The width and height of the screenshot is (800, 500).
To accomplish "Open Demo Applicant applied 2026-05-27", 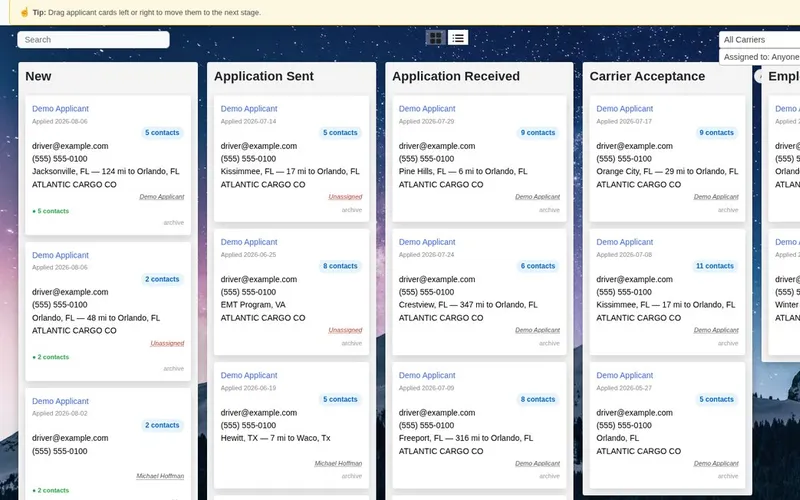I will [624, 375].
